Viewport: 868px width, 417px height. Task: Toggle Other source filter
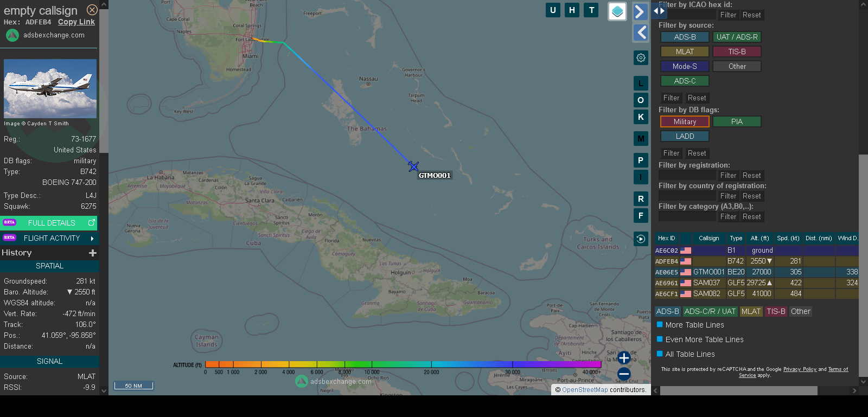737,66
